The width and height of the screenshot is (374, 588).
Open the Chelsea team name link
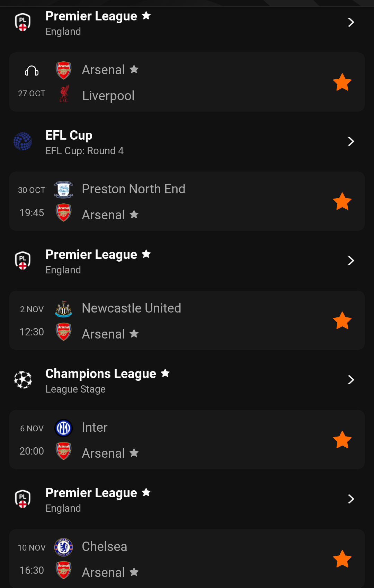pyautogui.click(x=104, y=546)
